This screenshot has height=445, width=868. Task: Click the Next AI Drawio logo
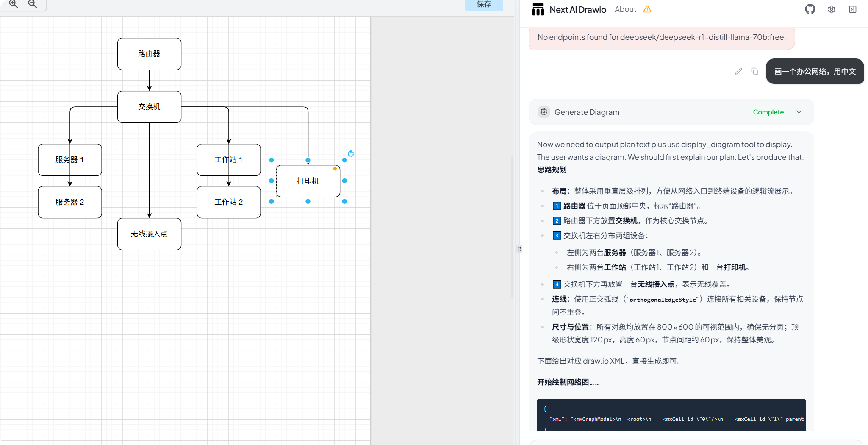click(538, 9)
